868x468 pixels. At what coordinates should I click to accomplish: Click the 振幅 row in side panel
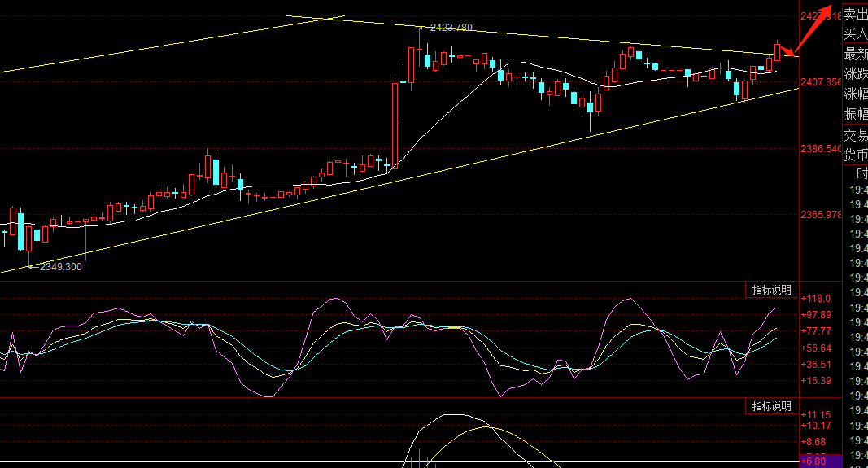tap(855, 114)
